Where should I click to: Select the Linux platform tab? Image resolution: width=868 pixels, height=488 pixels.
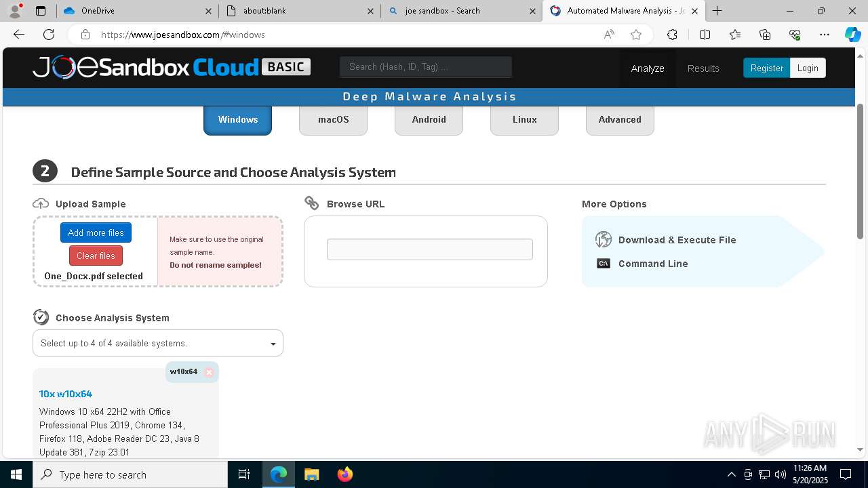(x=524, y=119)
